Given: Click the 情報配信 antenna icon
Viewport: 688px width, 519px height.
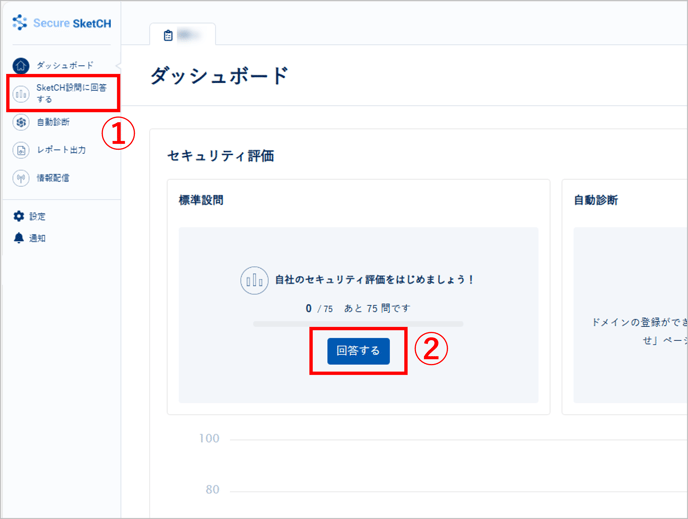Looking at the screenshot, I should pyautogui.click(x=21, y=178).
